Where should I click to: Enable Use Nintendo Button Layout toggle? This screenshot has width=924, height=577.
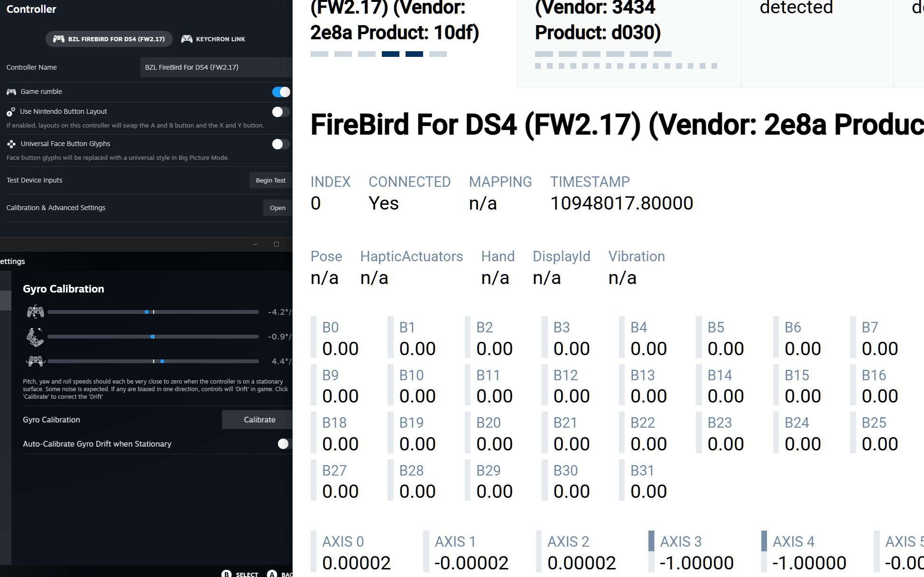281,112
